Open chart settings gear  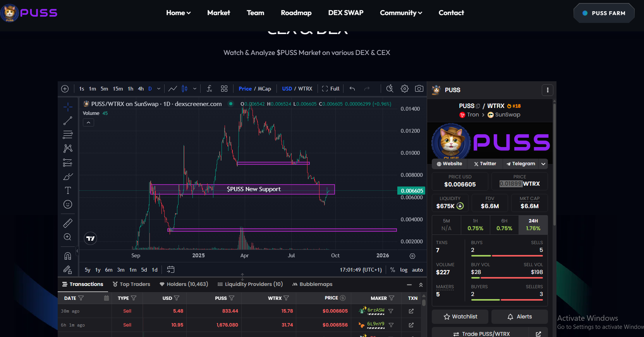point(405,89)
